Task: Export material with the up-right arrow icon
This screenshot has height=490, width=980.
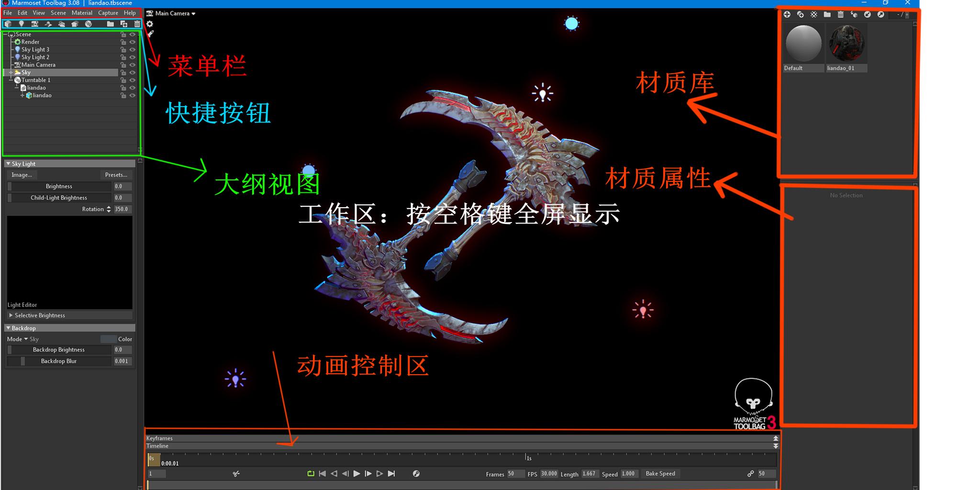Action: pos(880,14)
